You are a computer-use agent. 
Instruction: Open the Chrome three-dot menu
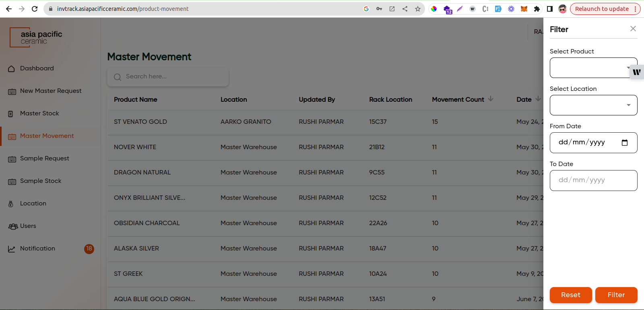click(x=636, y=9)
